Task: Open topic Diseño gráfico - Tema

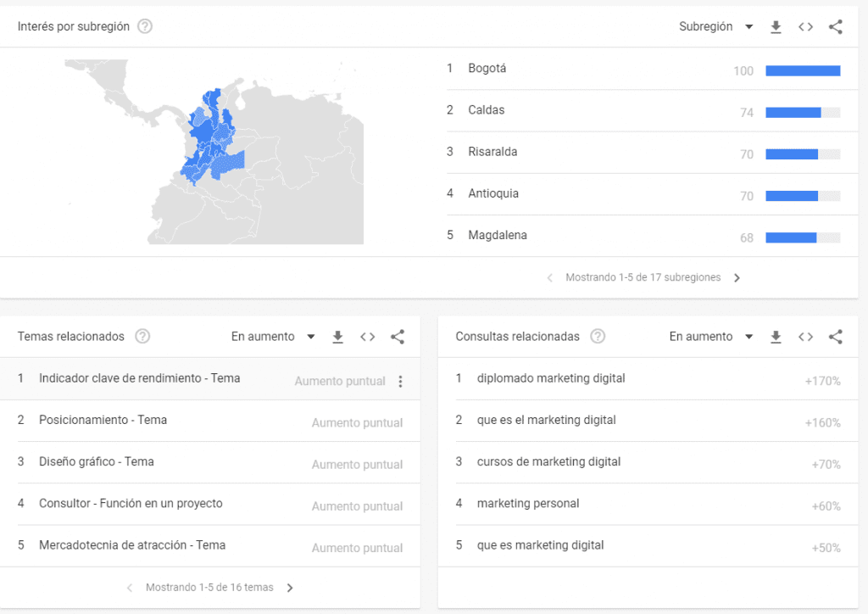Action: (x=97, y=461)
